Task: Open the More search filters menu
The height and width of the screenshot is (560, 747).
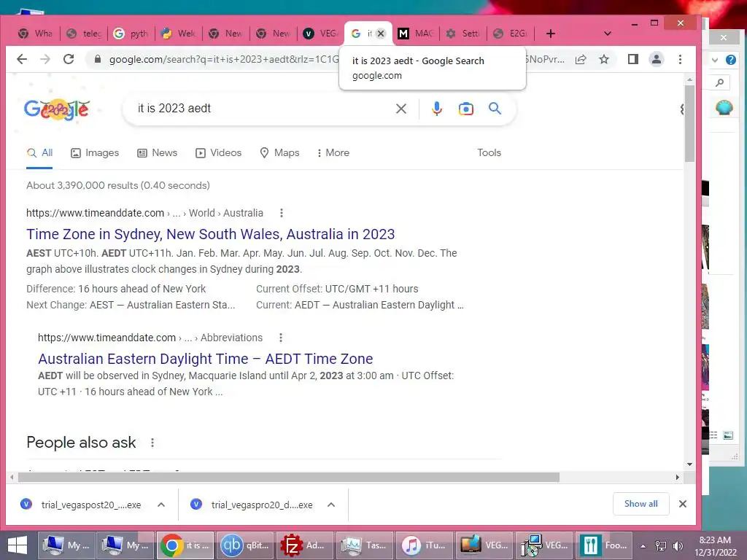Action: click(333, 153)
